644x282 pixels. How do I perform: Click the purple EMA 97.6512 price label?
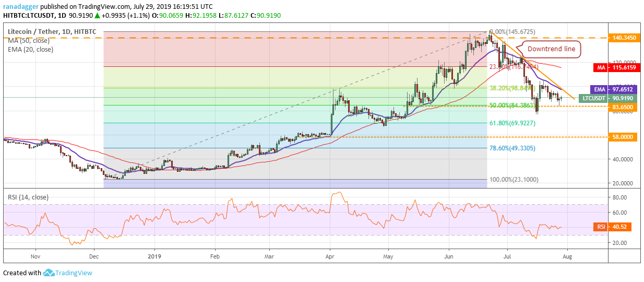coord(615,89)
